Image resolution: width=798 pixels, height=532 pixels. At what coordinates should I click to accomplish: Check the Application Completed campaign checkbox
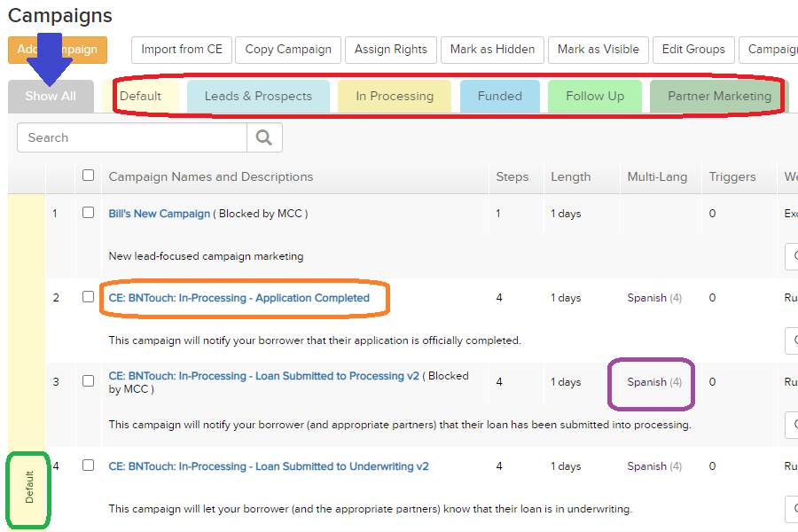pos(88,297)
